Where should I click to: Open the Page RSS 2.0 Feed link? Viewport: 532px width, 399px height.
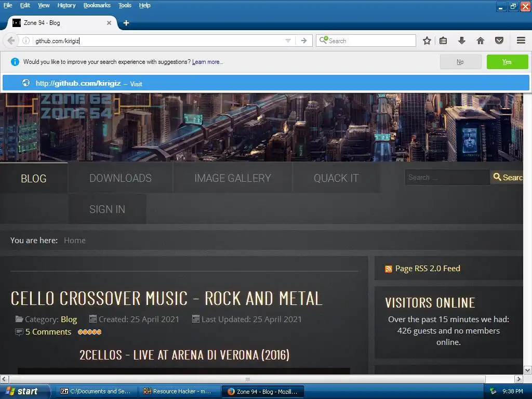click(428, 269)
